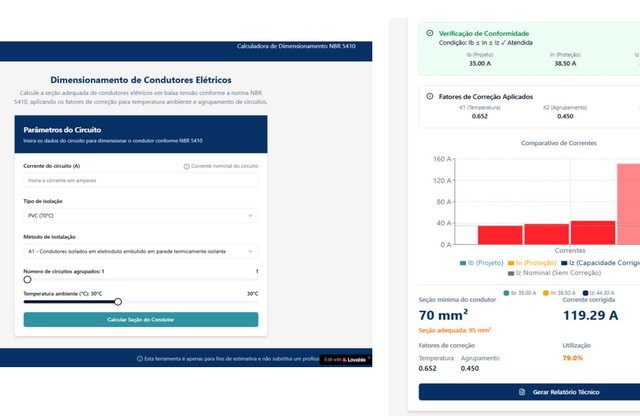
Task: Click the K1 value 0.652 in correction card
Action: pos(480,116)
